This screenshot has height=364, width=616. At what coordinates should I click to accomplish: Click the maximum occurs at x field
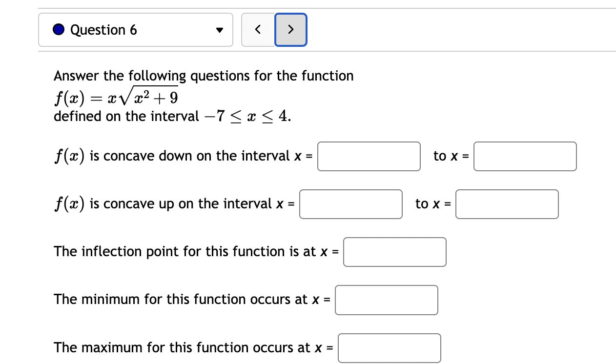click(389, 348)
